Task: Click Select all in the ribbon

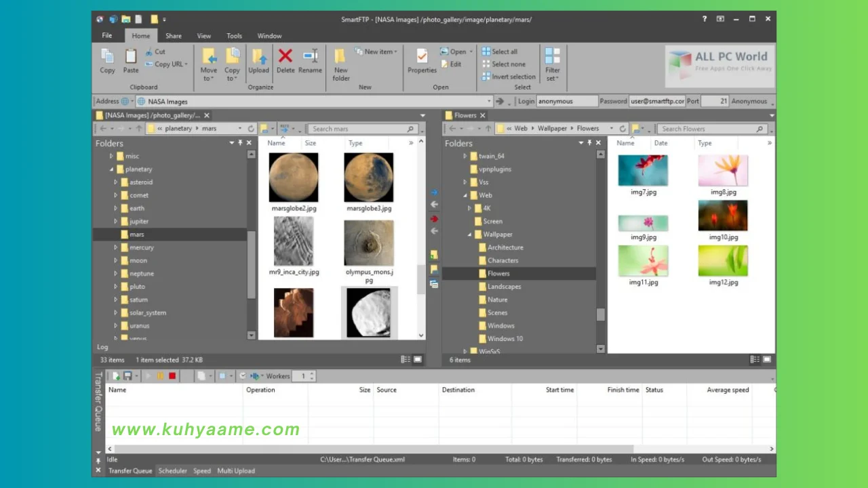Action: 500,52
